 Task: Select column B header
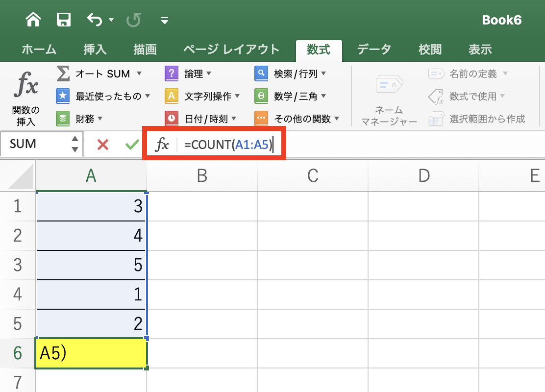click(x=202, y=176)
